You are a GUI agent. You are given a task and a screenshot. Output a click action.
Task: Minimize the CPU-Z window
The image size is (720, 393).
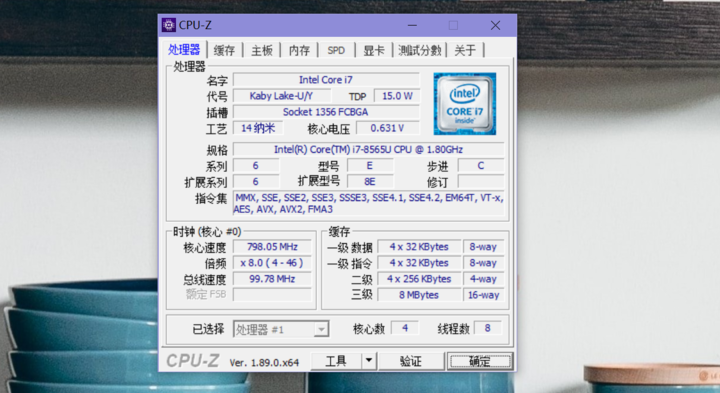point(412,25)
